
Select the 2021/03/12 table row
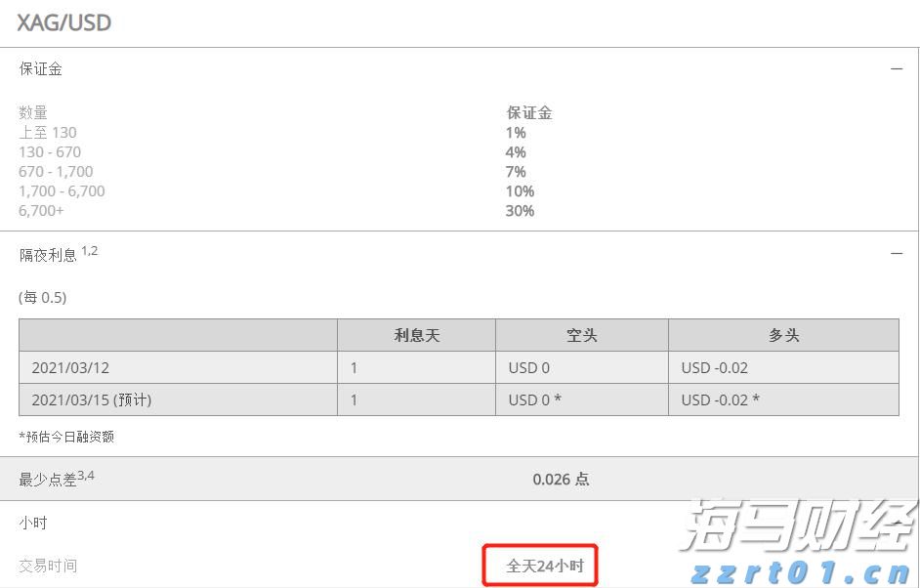pos(68,367)
